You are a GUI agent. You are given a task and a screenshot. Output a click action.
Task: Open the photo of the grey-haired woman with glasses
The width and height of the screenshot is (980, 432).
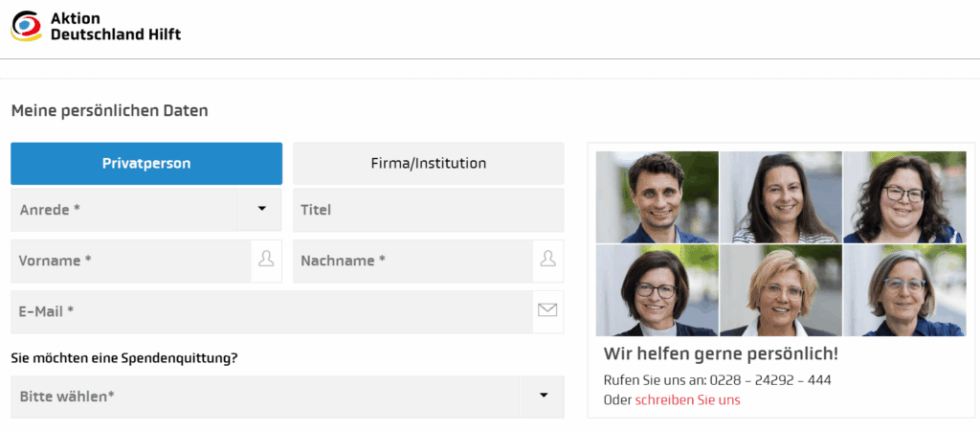coord(904,290)
